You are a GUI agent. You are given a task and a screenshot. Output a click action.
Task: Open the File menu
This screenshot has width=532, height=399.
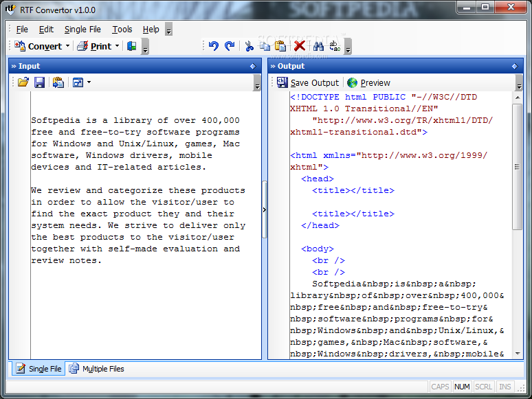pos(22,30)
